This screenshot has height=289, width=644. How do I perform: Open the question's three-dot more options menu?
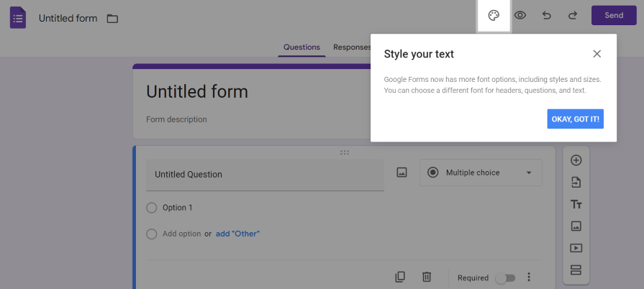pyautogui.click(x=529, y=277)
